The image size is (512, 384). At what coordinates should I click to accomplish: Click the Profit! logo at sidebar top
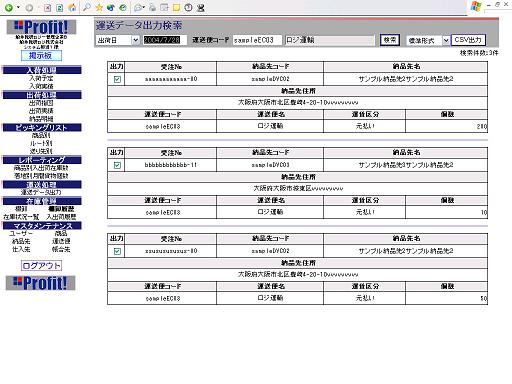[41, 27]
